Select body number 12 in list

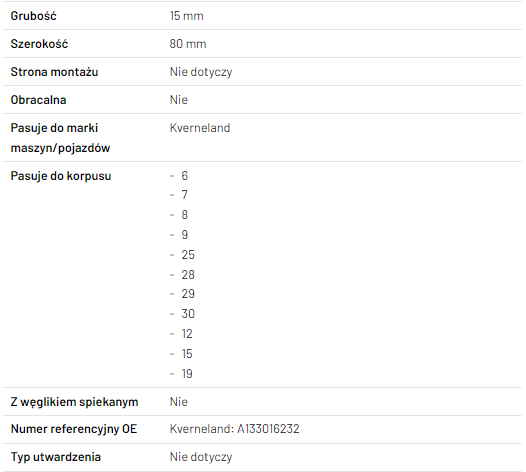coord(187,334)
